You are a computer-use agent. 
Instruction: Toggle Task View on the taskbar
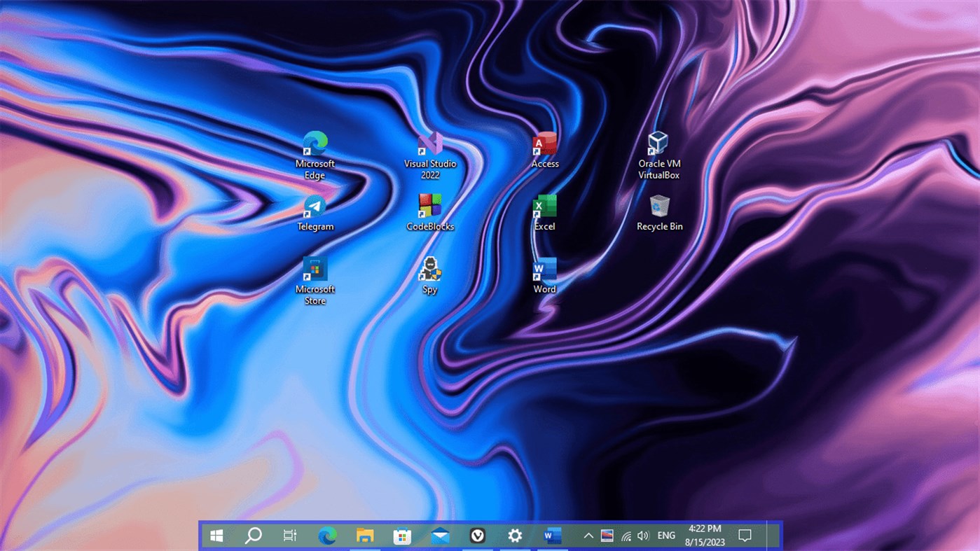coord(289,535)
